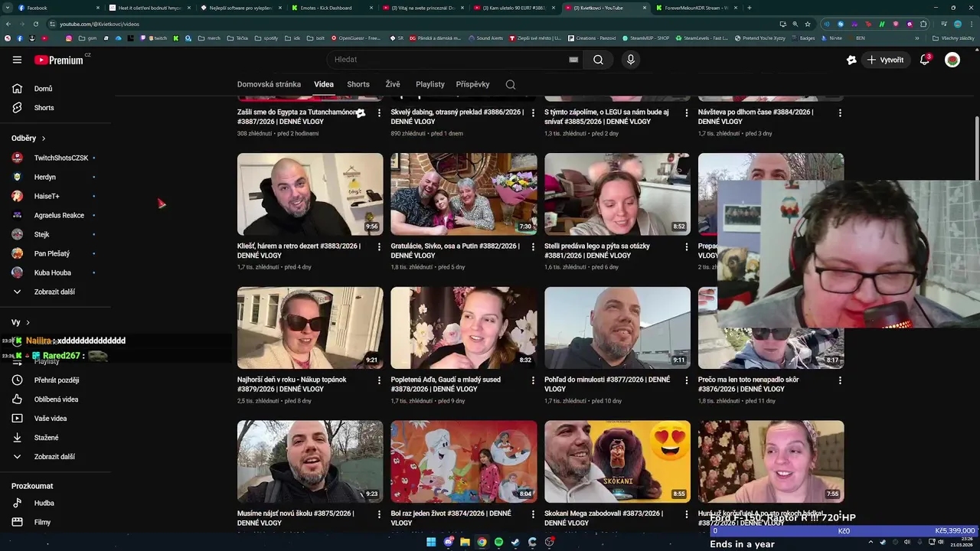The width and height of the screenshot is (980, 551).
Task: Open video title Návšteva po dlhom čase #3884
Action: pyautogui.click(x=756, y=117)
